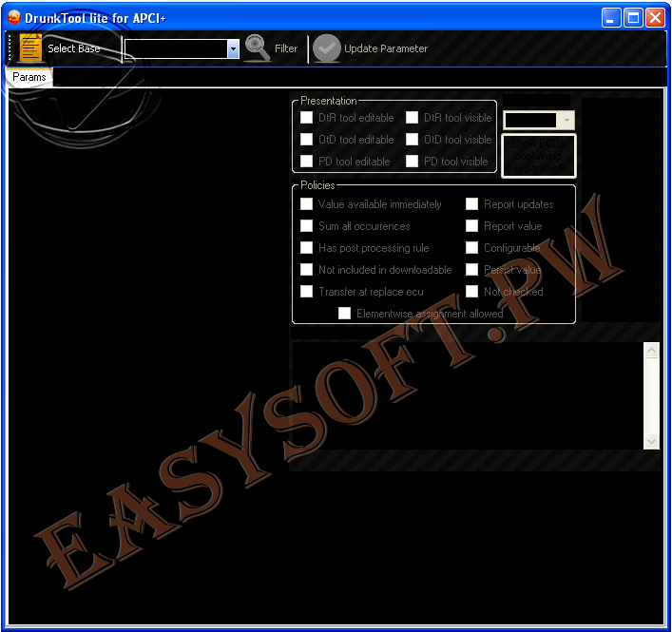The height and width of the screenshot is (632, 672).
Task: Toggle PD tool visible checkbox
Action: tap(412, 162)
